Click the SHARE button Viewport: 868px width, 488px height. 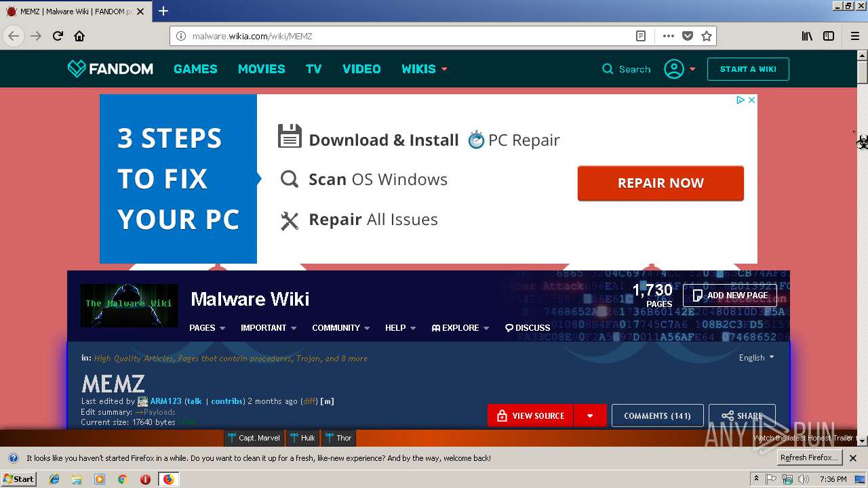(742, 415)
